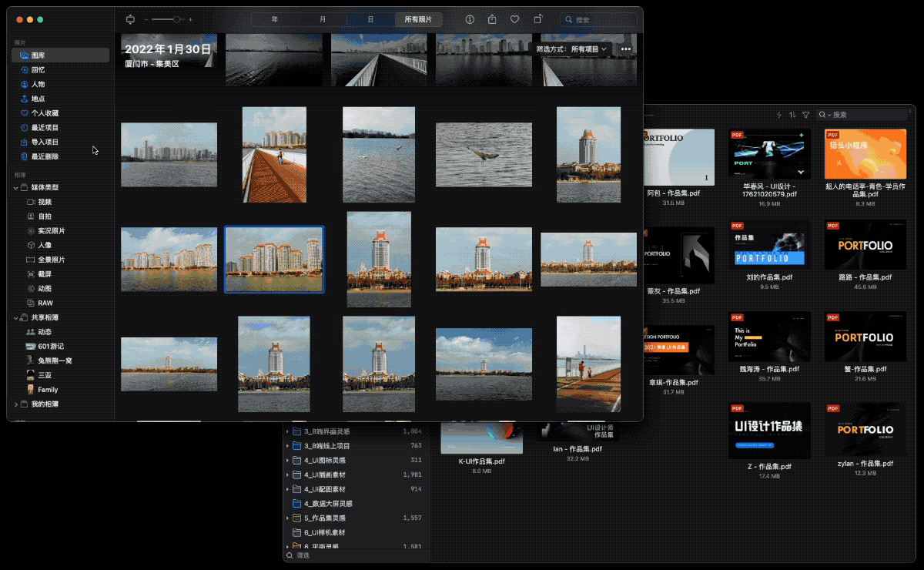Viewport: 924px width, 570px height.
Task: Open 个人收藏 favorites in sidebar
Action: click(60, 113)
